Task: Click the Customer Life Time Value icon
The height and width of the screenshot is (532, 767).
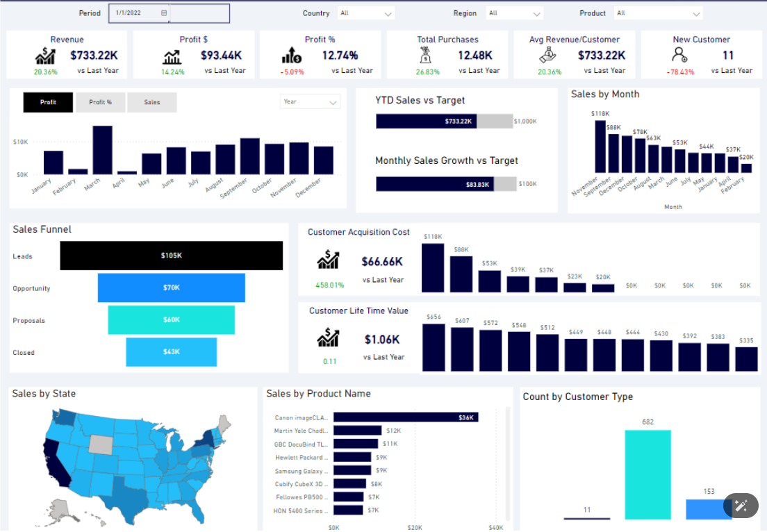Action: (x=328, y=337)
